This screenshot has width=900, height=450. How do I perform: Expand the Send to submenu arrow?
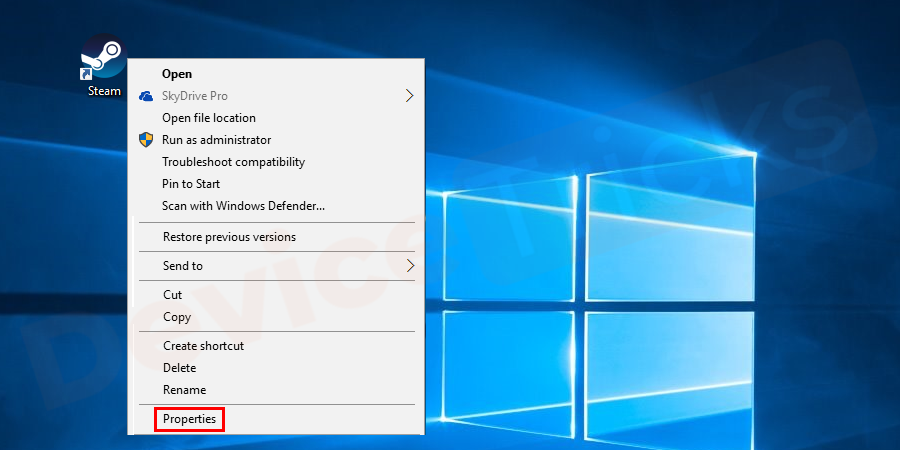tap(409, 266)
